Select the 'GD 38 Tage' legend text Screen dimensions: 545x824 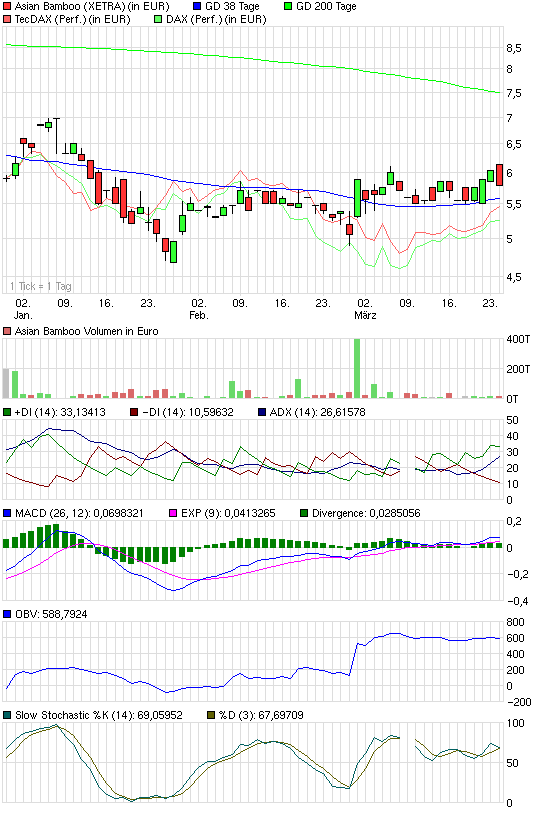(232, 7)
